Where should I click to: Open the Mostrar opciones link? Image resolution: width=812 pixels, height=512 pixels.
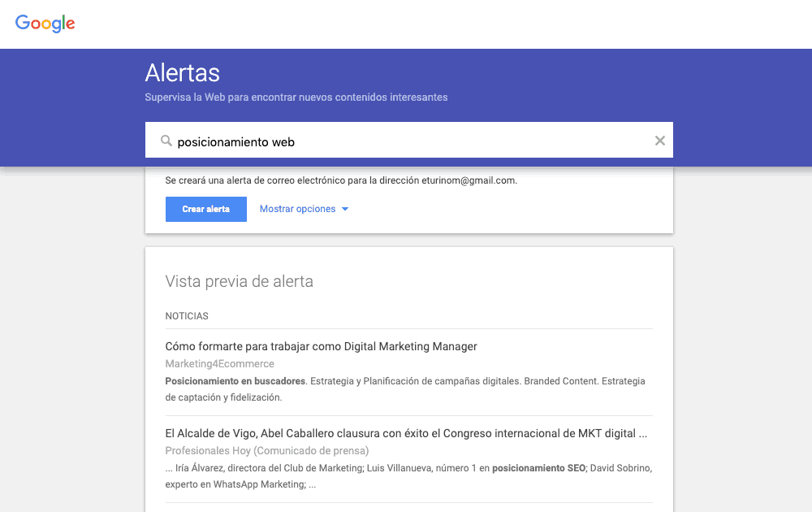click(x=297, y=209)
